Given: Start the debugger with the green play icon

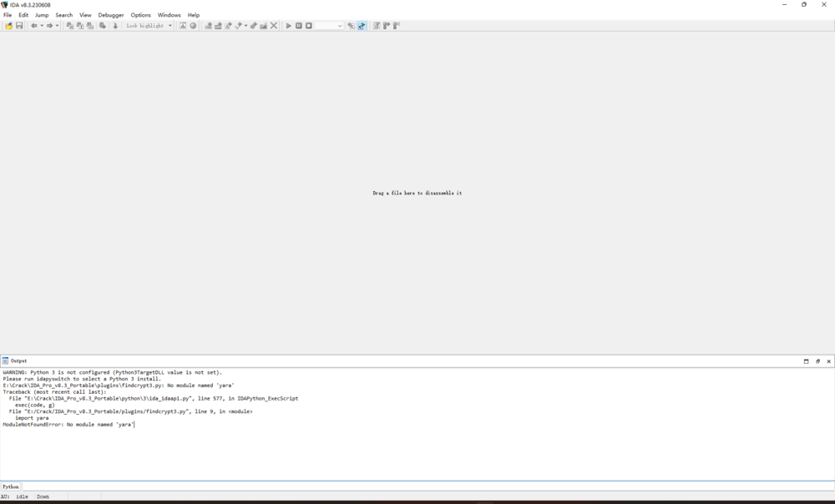Looking at the screenshot, I should click(288, 26).
